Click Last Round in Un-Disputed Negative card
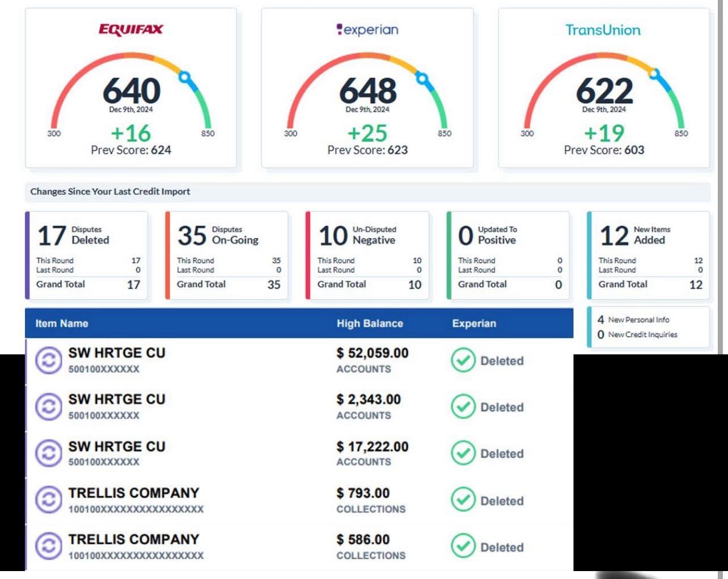 (336, 270)
